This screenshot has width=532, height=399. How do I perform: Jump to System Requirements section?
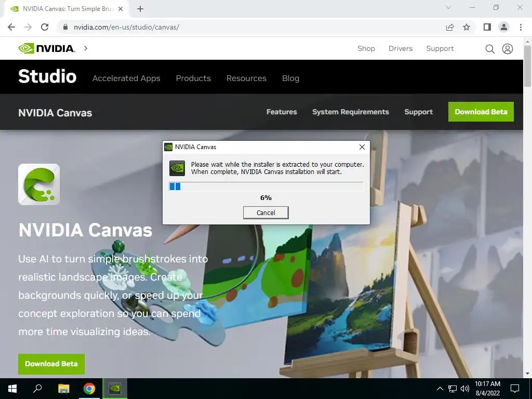[351, 112]
